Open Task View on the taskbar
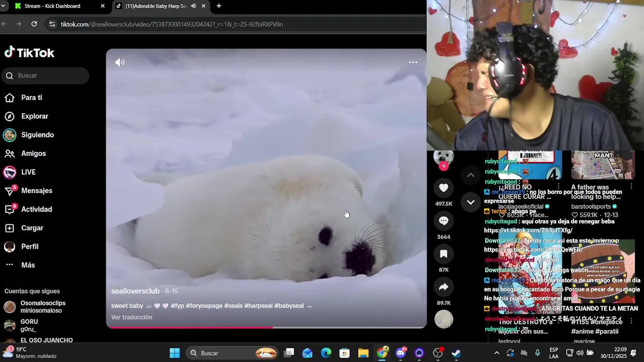The image size is (644, 362). coord(289,353)
